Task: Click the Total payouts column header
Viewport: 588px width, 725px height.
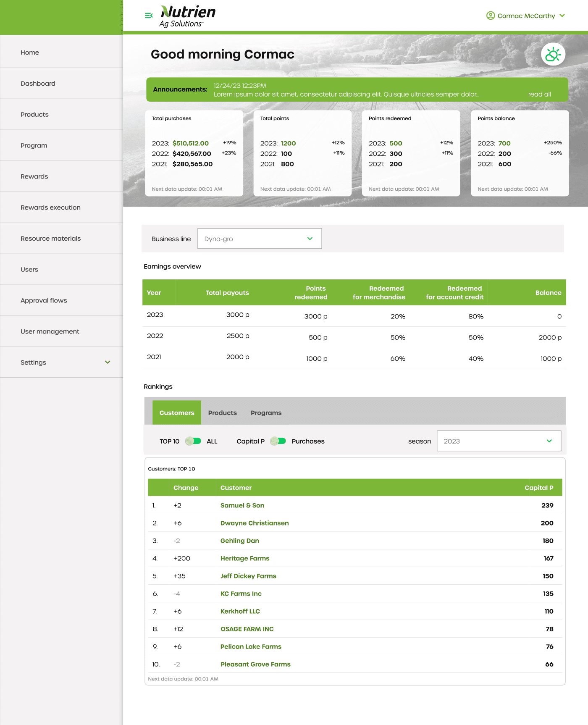Action: tap(227, 293)
